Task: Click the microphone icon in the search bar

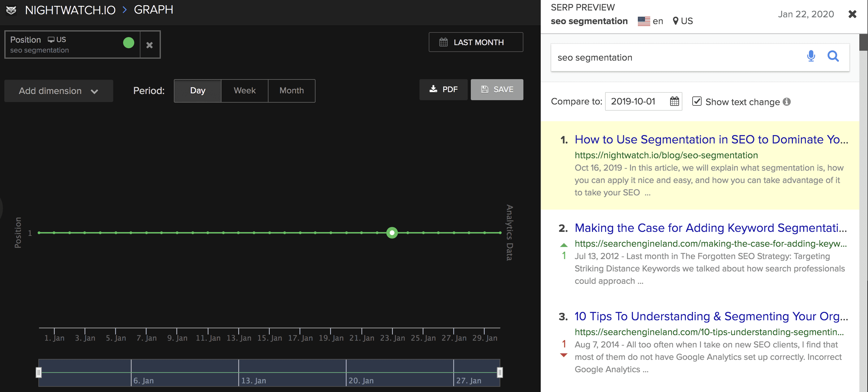Action: [x=811, y=57]
